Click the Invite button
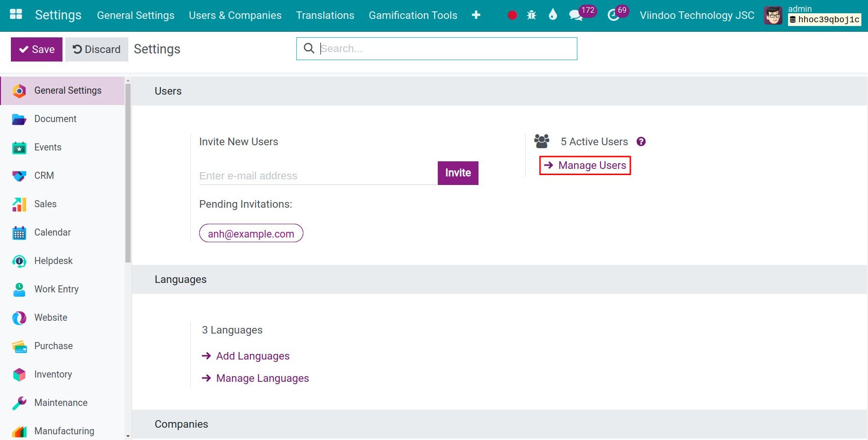 [x=458, y=173]
